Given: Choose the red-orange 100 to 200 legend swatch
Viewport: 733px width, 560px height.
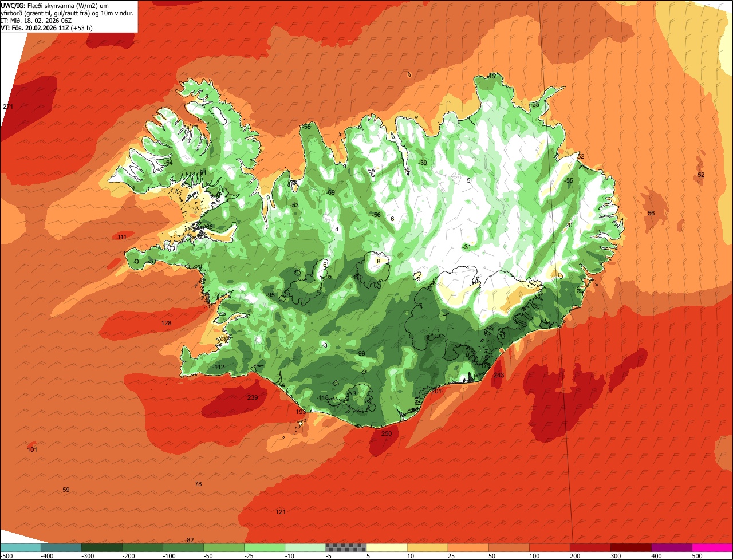Looking at the screenshot, I should click(x=549, y=547).
